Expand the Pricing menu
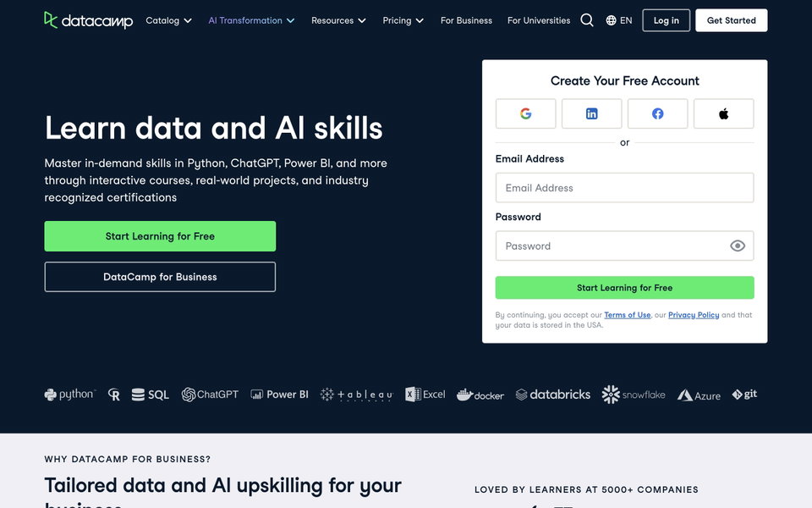Screen dimensions: 812x508 pos(403,20)
